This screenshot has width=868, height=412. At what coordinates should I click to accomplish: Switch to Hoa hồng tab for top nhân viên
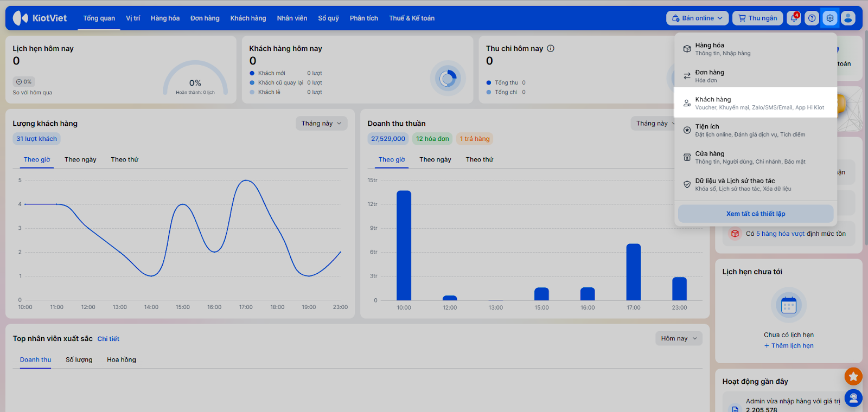click(122, 359)
